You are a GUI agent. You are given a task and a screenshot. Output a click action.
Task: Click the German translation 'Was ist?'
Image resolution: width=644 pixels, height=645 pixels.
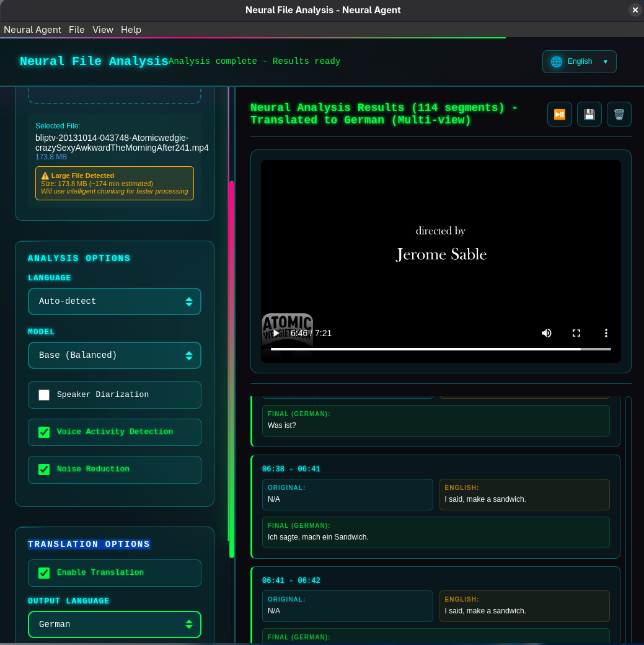281,425
